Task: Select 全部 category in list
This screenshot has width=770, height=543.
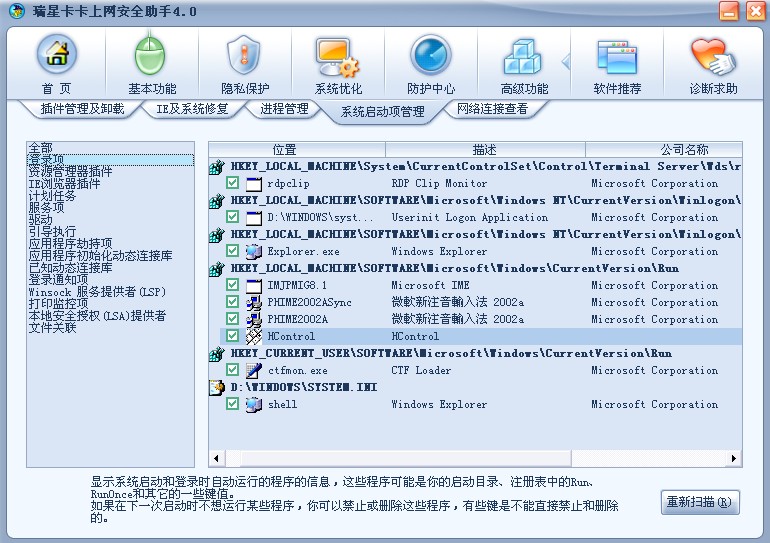Action: pyautogui.click(x=40, y=147)
